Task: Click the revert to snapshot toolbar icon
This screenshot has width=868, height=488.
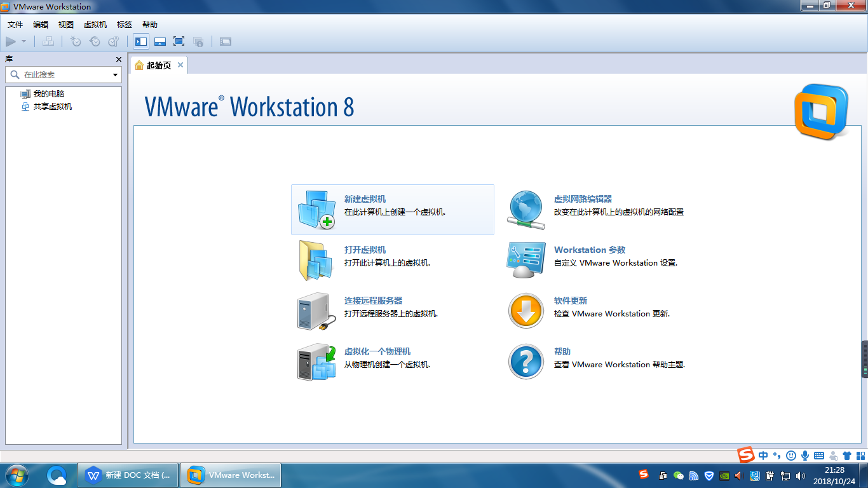Action: [x=95, y=41]
